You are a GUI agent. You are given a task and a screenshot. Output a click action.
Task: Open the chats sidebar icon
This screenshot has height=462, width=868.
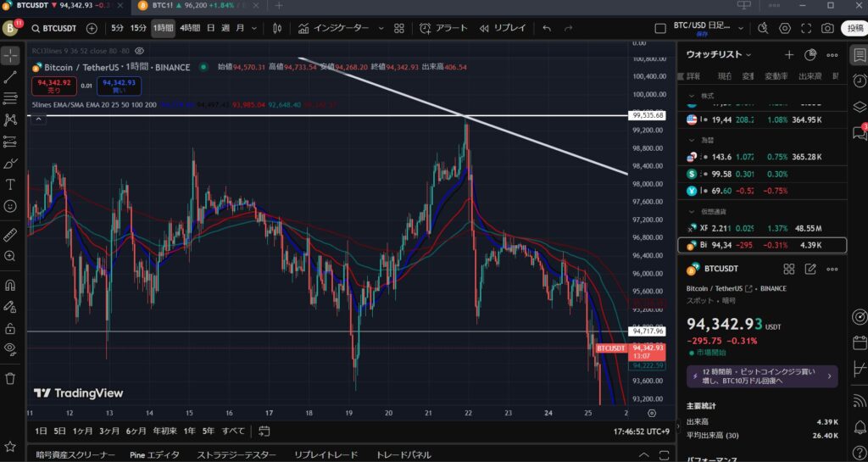(860, 132)
